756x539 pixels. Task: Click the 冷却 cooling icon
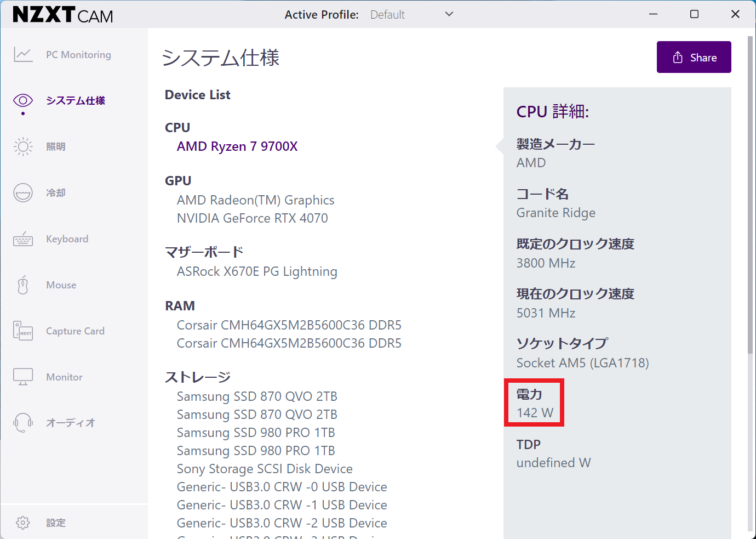coord(23,192)
